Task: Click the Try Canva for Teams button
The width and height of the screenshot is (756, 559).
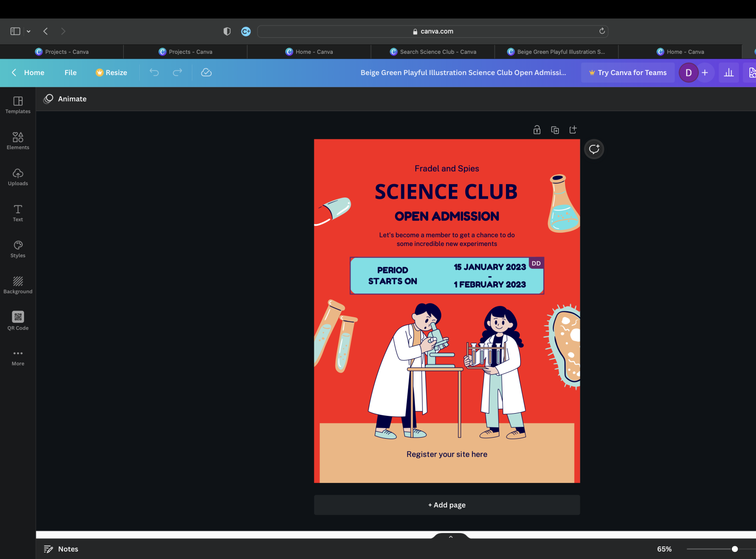Action: [627, 72]
